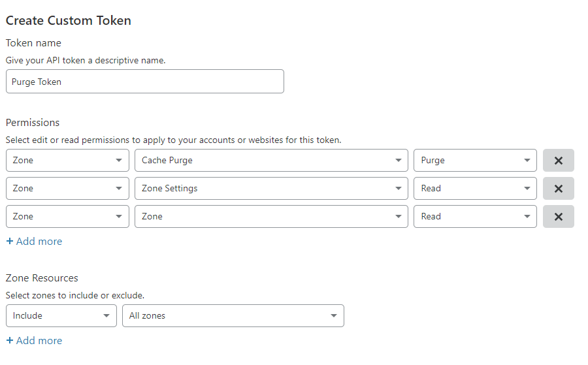The height and width of the screenshot is (365, 588).
Task: Open the Read dropdown in the third permission row
Action: (475, 216)
